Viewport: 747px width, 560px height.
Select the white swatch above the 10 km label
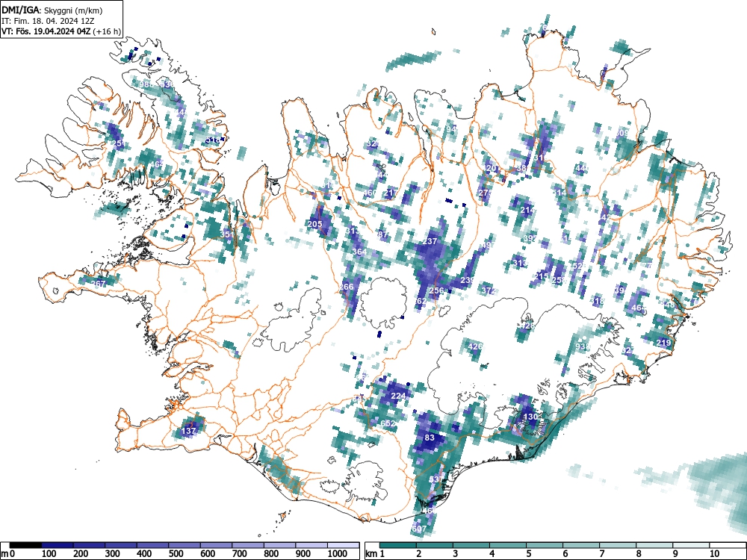point(728,545)
